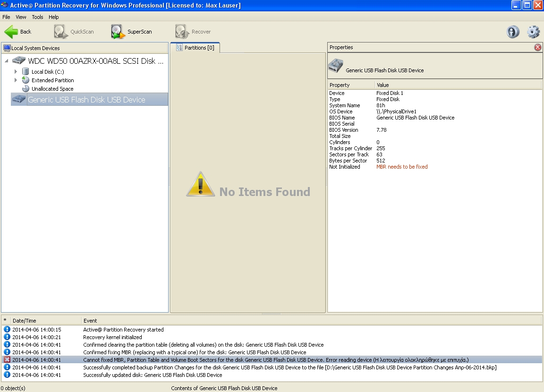Viewport: 544px width, 392px height.
Task: Click the Bytes per Sector 512 value
Action: [x=381, y=161]
